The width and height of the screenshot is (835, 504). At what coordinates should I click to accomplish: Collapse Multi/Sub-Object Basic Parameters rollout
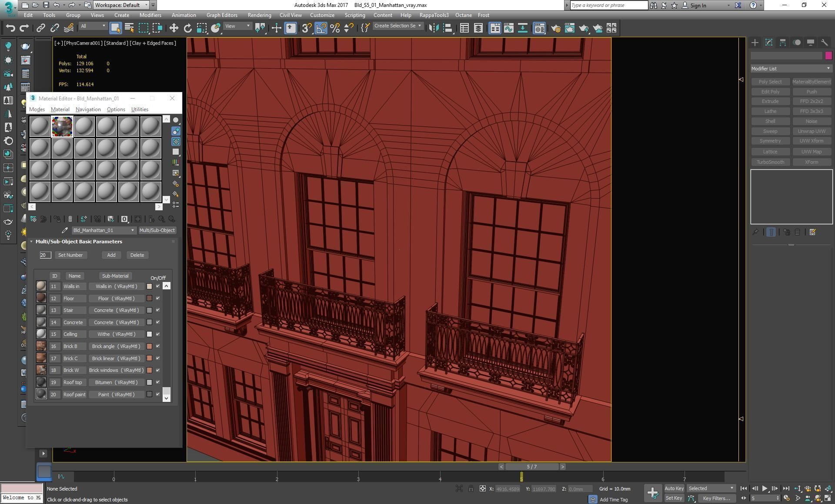coord(31,242)
